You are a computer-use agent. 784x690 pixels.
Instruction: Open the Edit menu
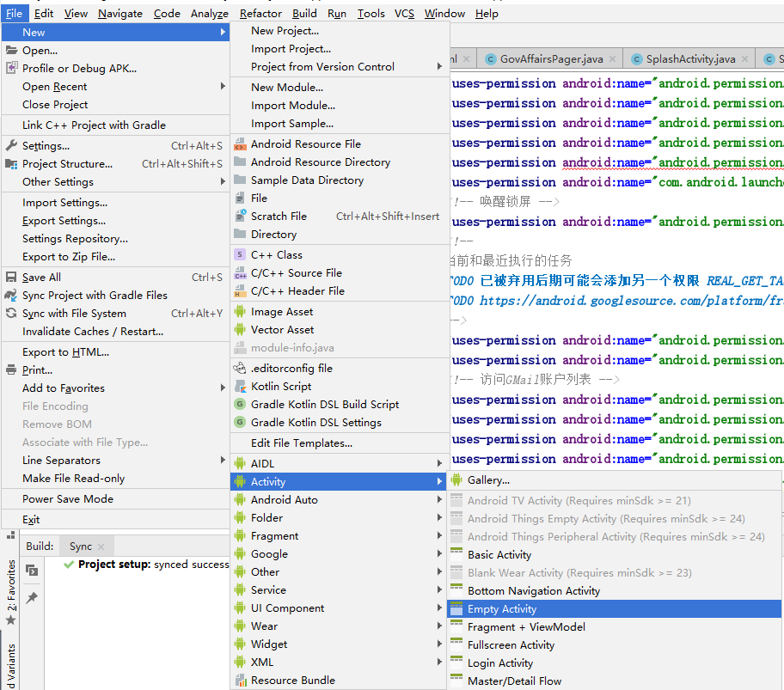(x=44, y=14)
